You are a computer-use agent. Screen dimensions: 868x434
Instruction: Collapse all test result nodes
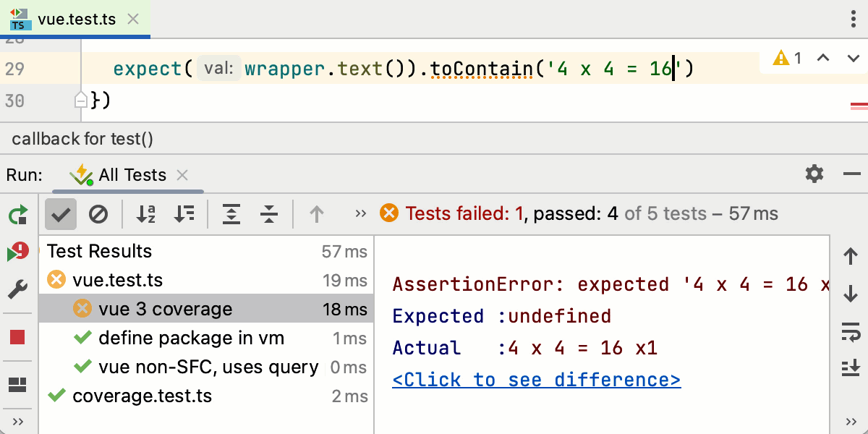coord(269,213)
